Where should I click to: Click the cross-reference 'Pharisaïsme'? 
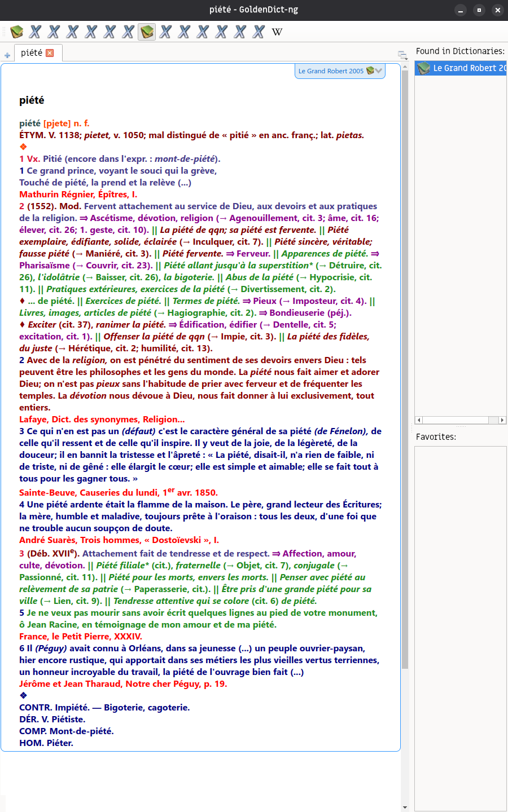tap(45, 266)
